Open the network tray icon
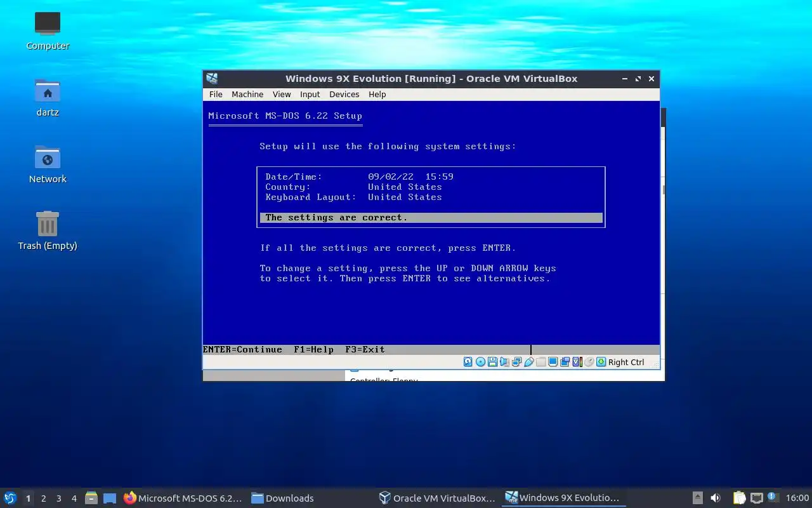The image size is (812, 508). click(756, 498)
